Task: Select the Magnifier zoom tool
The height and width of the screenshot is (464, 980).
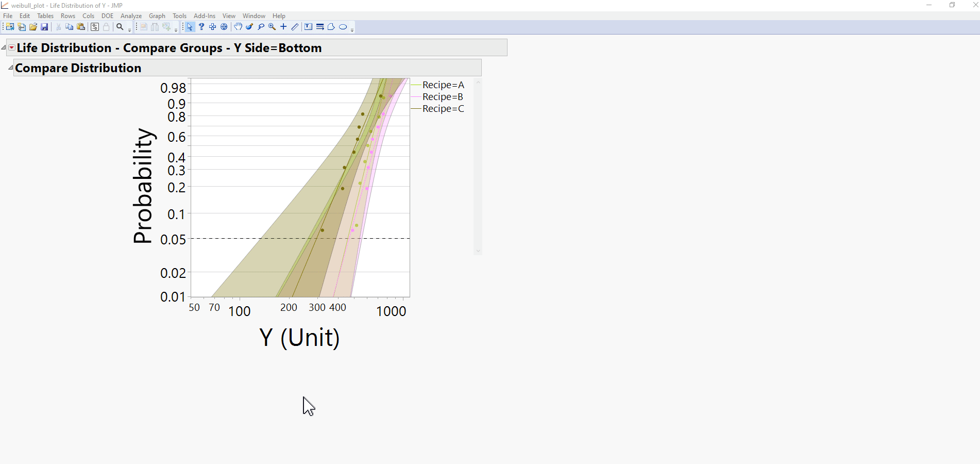Action: [272, 27]
